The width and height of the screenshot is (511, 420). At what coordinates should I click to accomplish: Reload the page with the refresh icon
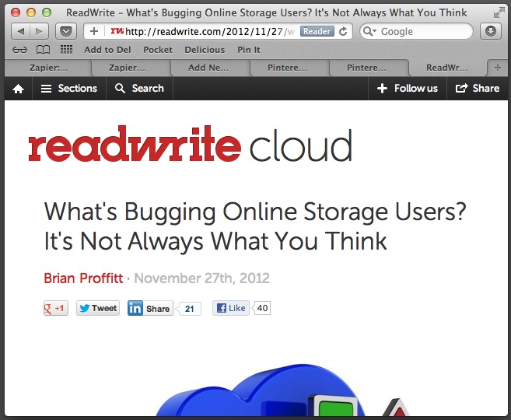coord(343,32)
